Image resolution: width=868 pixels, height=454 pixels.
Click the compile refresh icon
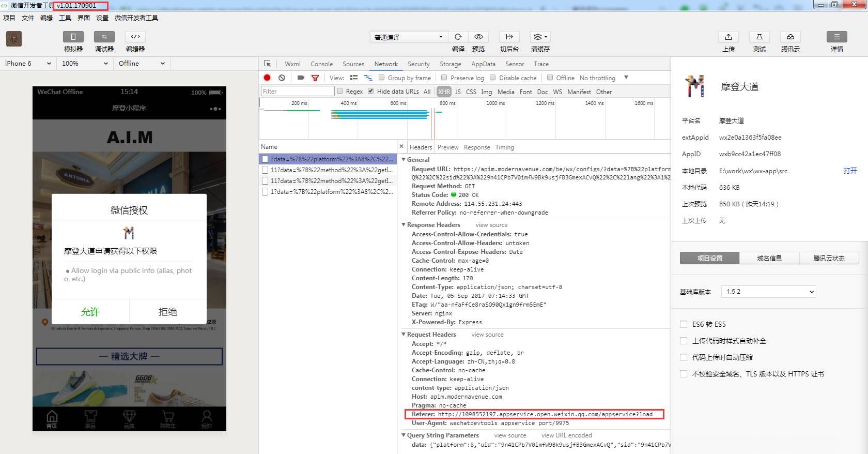(458, 37)
